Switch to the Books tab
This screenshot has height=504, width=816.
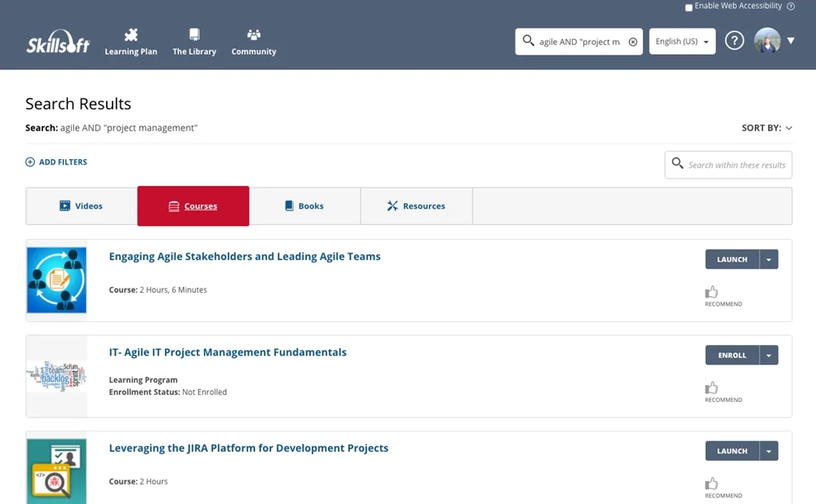[x=304, y=206]
